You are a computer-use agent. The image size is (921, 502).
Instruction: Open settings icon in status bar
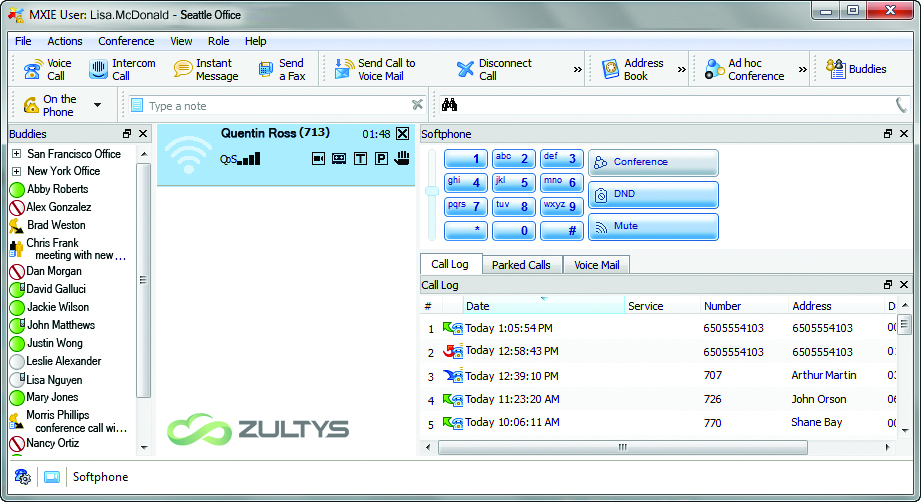[22, 477]
